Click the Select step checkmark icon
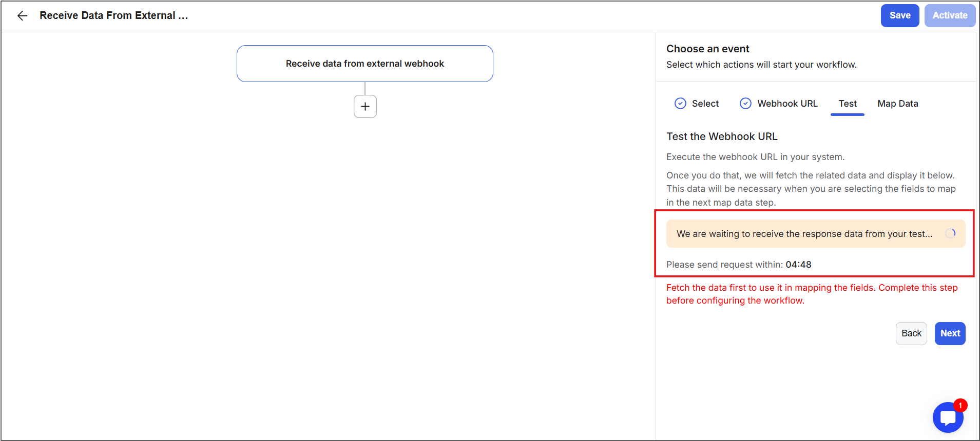 click(680, 104)
